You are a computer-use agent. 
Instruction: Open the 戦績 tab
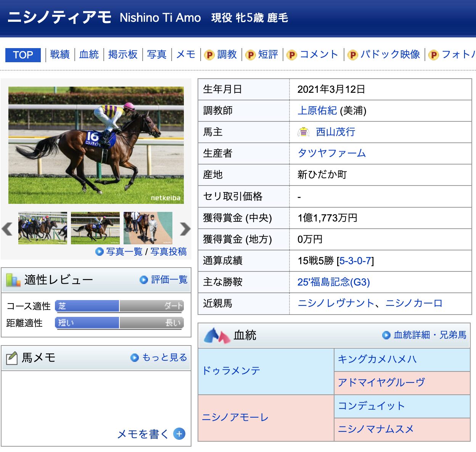[x=60, y=55]
